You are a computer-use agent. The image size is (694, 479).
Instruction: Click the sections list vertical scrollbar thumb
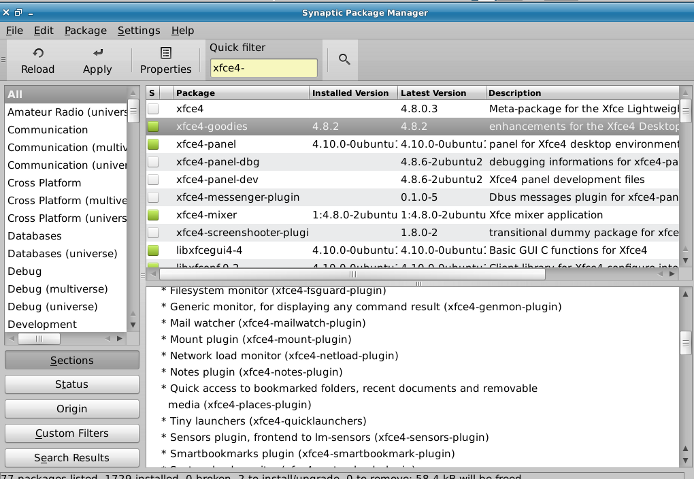pos(133,111)
